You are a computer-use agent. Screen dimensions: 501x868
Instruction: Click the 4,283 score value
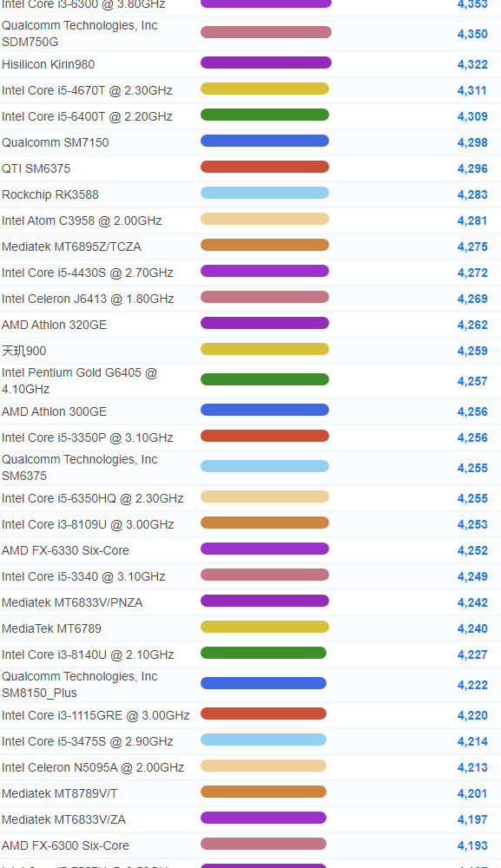point(472,194)
